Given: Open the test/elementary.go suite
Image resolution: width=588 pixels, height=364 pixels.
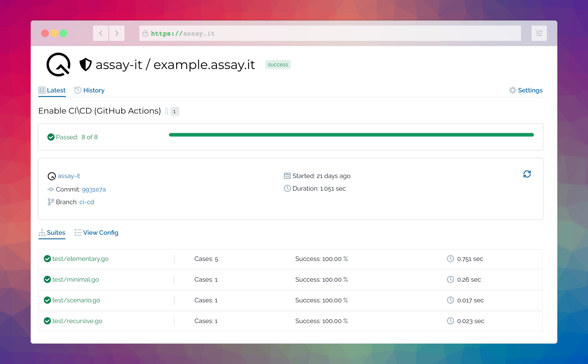Looking at the screenshot, I should click(80, 259).
